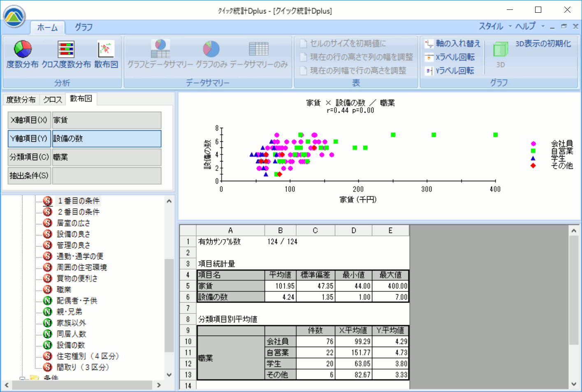Open the 散布図 panel tab

point(81,99)
